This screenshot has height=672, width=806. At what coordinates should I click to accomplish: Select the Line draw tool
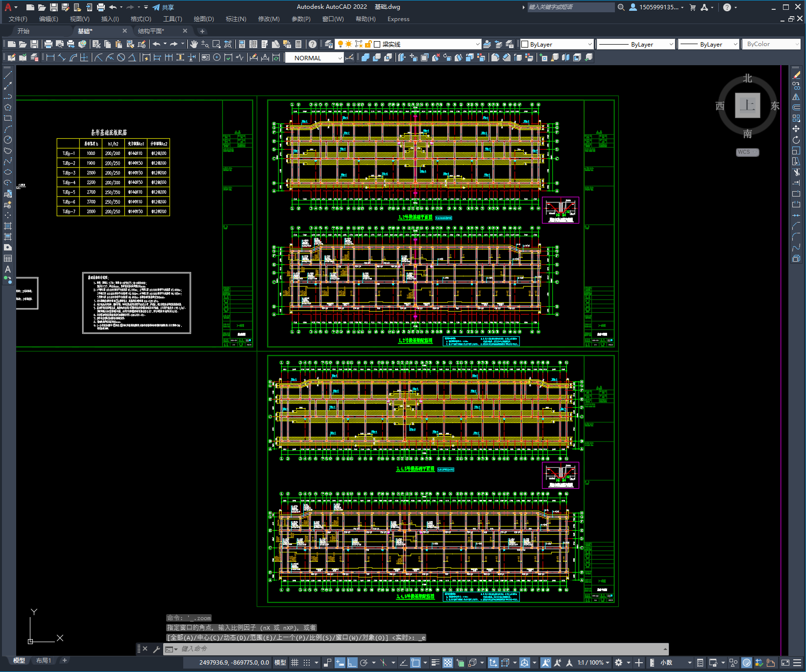pos(8,75)
